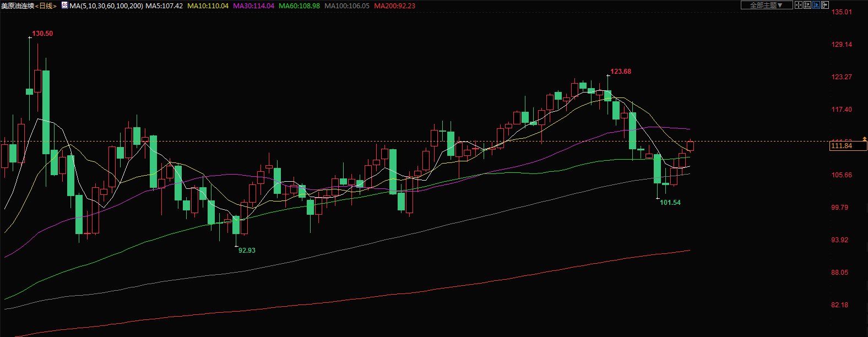Click the 130.50 high price marker

coord(42,34)
